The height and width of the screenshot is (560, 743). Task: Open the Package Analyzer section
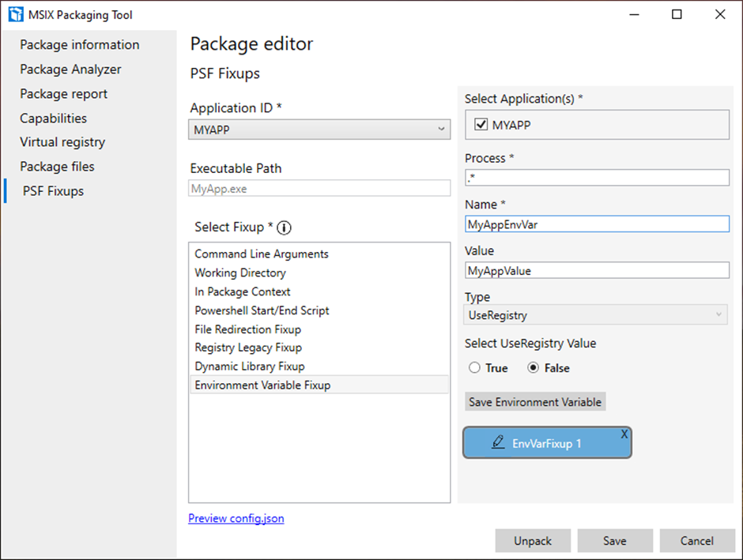(x=70, y=70)
